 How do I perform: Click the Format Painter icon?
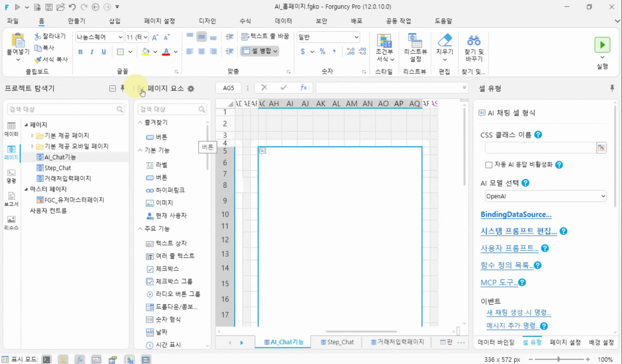pos(38,60)
